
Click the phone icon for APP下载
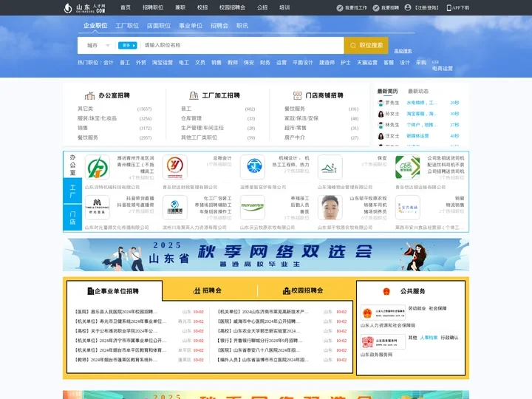click(x=449, y=8)
